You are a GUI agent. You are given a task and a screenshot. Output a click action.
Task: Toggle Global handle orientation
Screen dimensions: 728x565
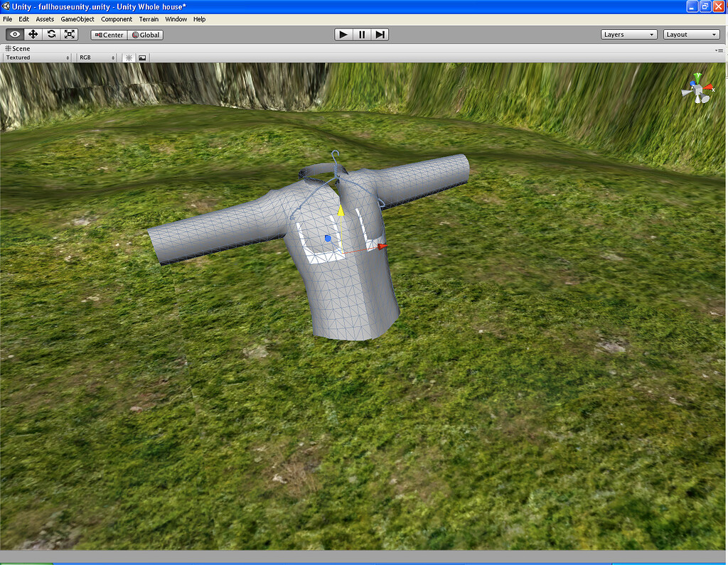(x=146, y=34)
